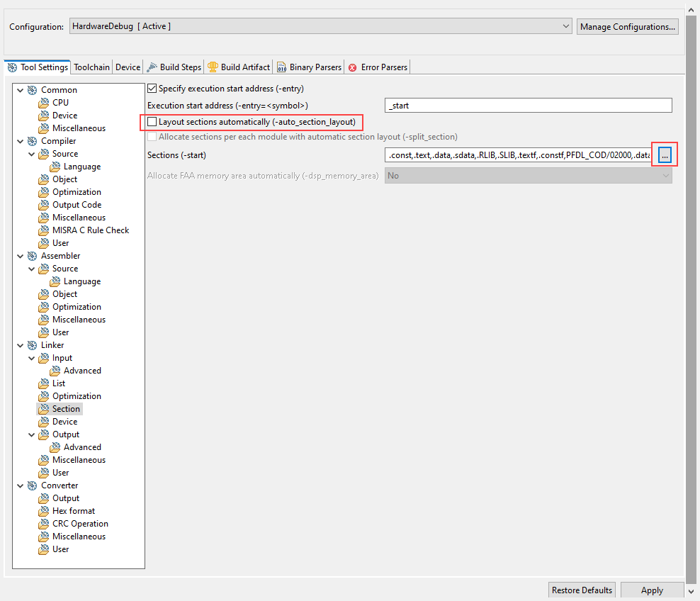Image resolution: width=700 pixels, height=601 pixels.
Task: Click the Execution start address input field
Action: click(528, 106)
